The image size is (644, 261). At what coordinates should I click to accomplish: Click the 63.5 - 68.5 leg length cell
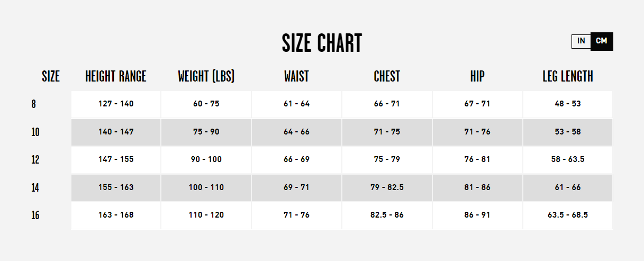(x=568, y=215)
